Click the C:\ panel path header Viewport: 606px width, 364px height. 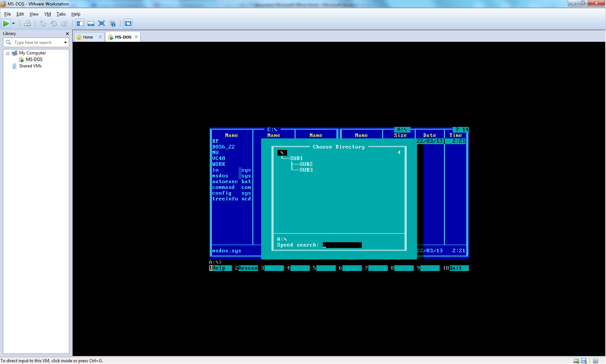pyautogui.click(x=272, y=130)
